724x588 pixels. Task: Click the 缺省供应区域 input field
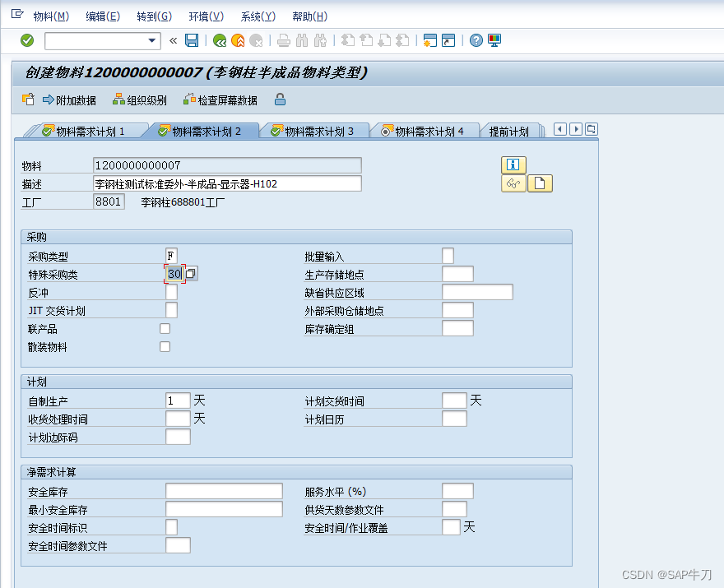tap(477, 292)
